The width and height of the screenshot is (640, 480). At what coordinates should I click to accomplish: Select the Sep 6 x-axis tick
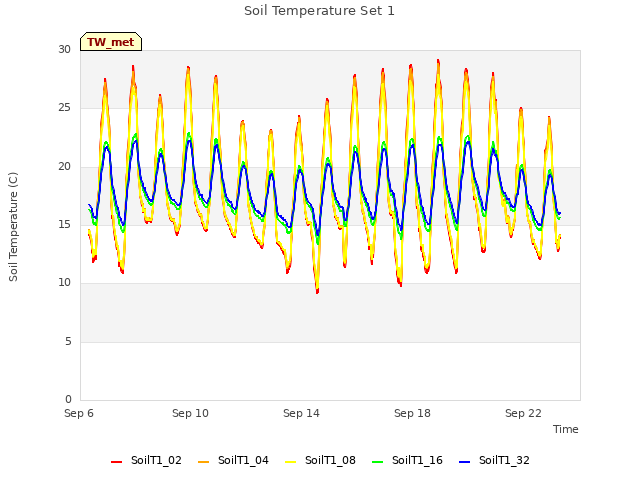point(79,413)
